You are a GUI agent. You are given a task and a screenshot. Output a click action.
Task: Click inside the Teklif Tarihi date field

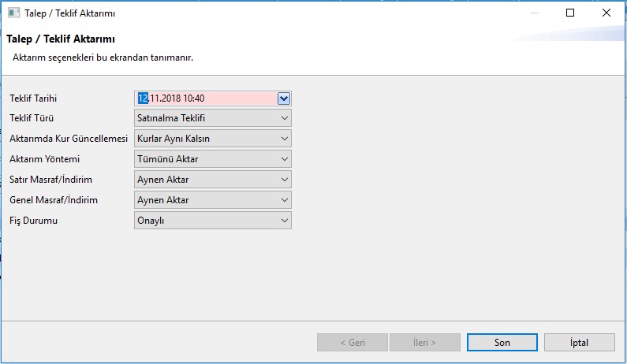click(x=205, y=98)
